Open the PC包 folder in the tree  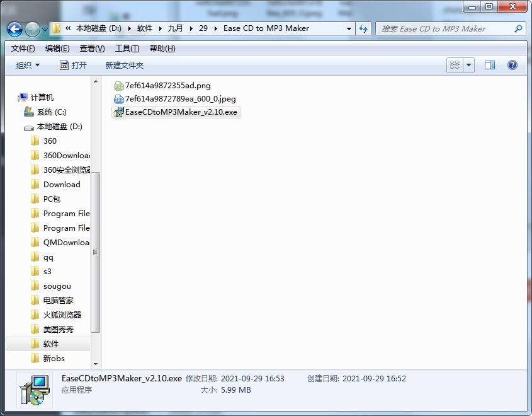[x=52, y=199]
